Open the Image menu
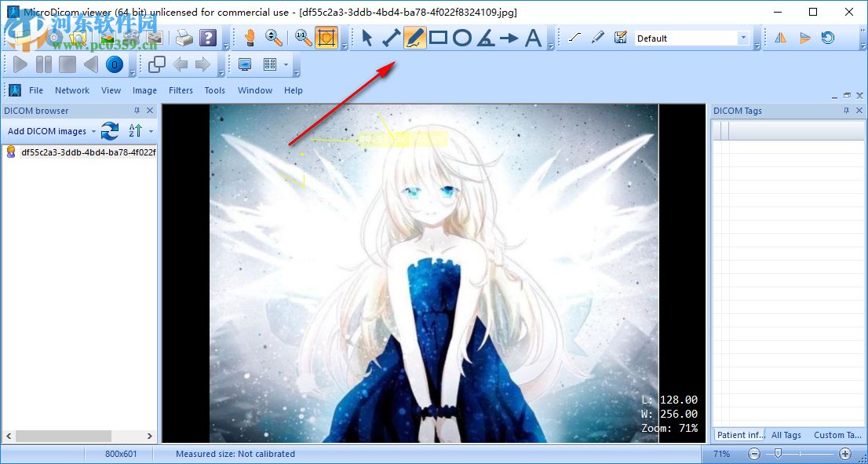Image resolution: width=868 pixels, height=464 pixels. click(144, 90)
